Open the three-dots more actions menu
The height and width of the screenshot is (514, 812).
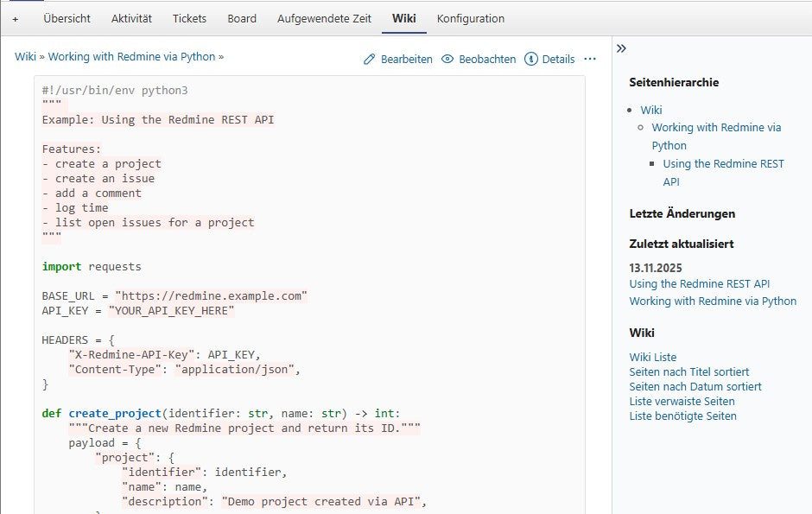(590, 60)
